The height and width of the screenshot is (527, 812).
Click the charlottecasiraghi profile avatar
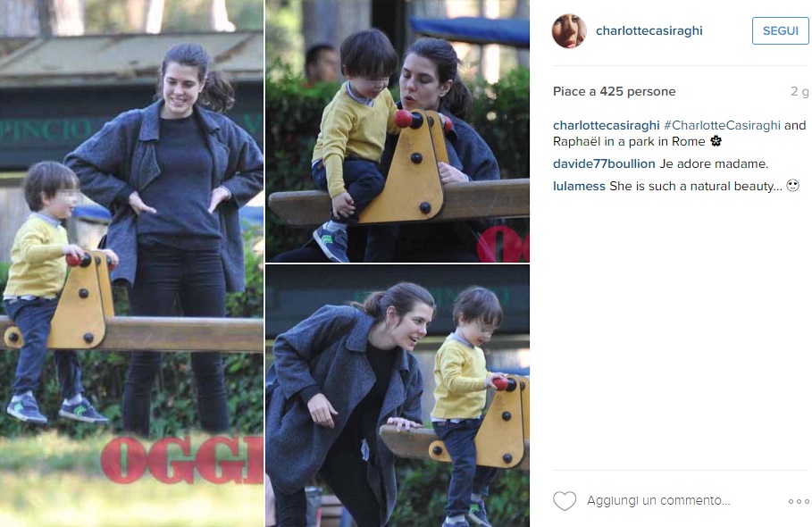click(x=569, y=31)
